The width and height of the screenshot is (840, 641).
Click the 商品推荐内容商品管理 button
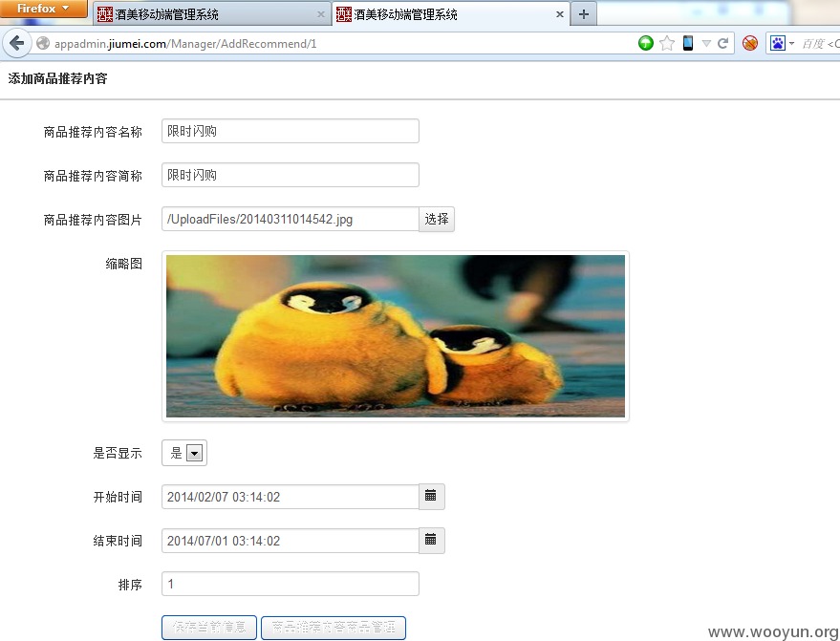(x=334, y=627)
